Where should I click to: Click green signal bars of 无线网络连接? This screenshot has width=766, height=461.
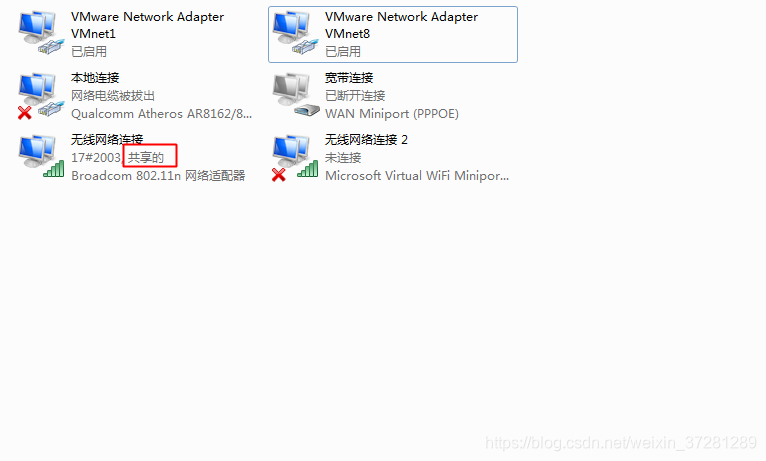pyautogui.click(x=54, y=169)
